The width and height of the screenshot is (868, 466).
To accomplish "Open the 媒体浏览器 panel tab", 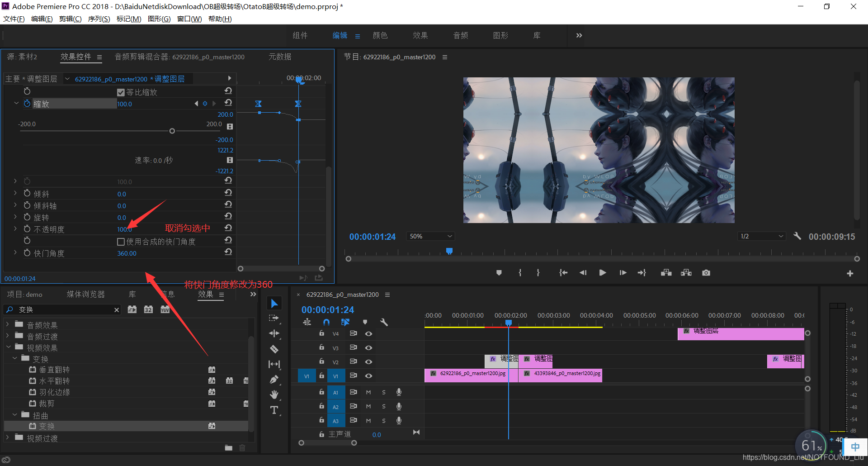I will (86, 294).
